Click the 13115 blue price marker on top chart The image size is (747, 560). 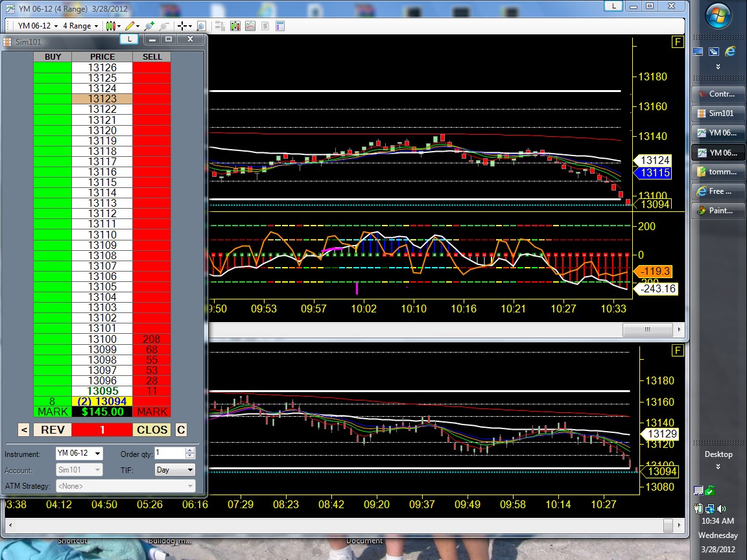tap(653, 173)
